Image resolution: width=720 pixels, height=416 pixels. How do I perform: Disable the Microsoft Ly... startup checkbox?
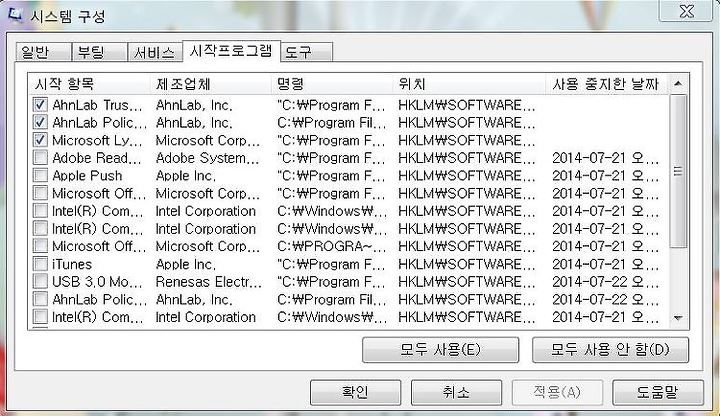pos(40,140)
